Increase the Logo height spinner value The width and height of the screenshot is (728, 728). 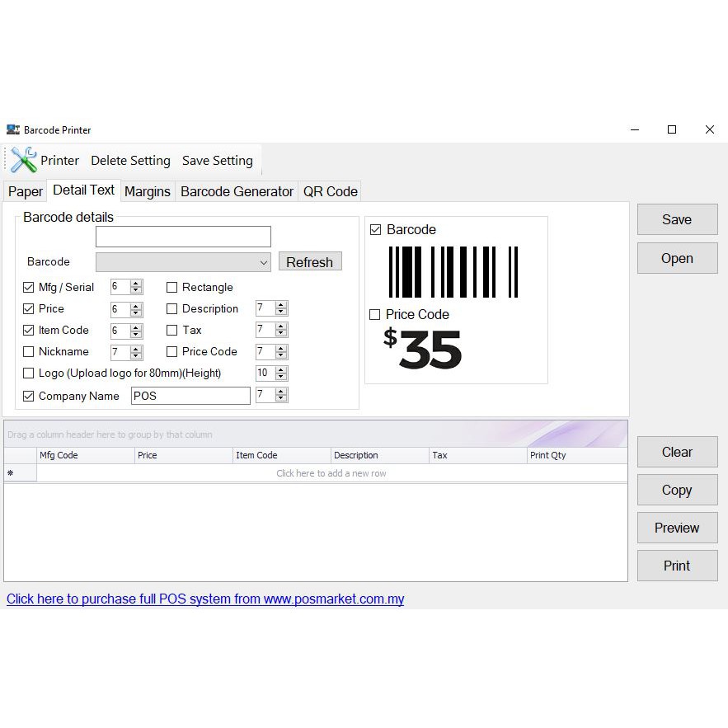[281, 369]
